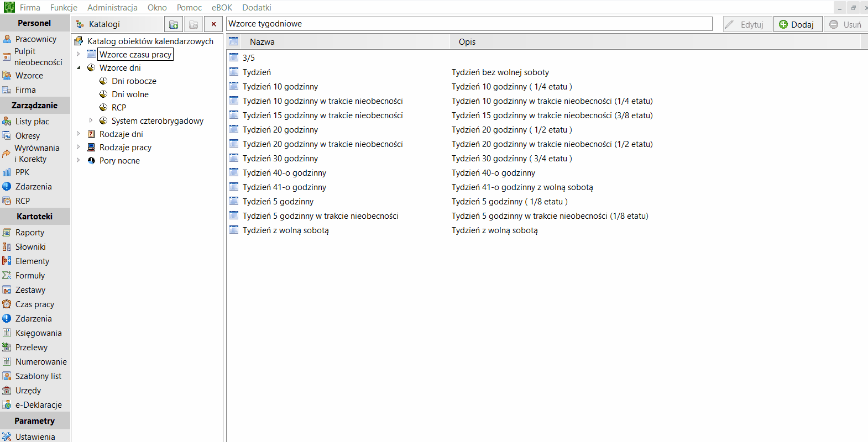Select the Personel section header

click(x=35, y=23)
